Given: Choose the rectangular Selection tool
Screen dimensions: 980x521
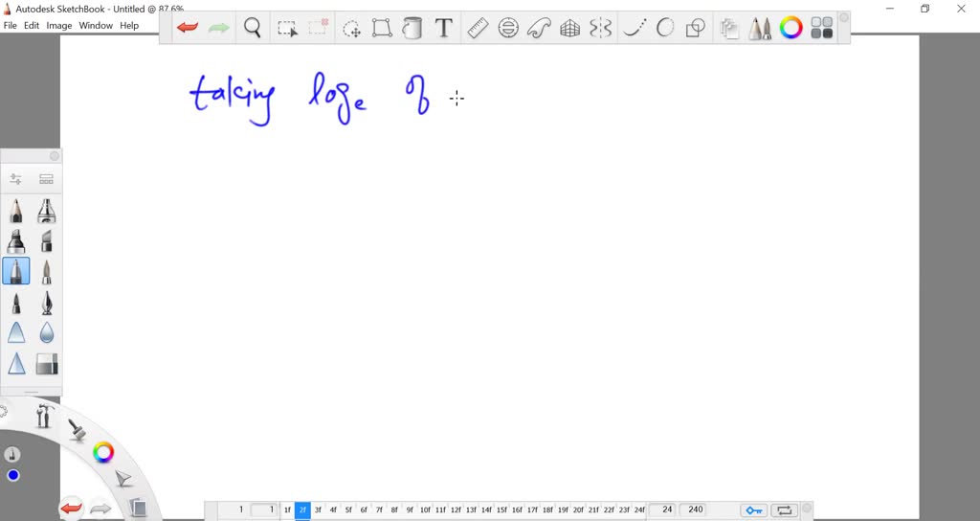Looking at the screenshot, I should pos(287,28).
